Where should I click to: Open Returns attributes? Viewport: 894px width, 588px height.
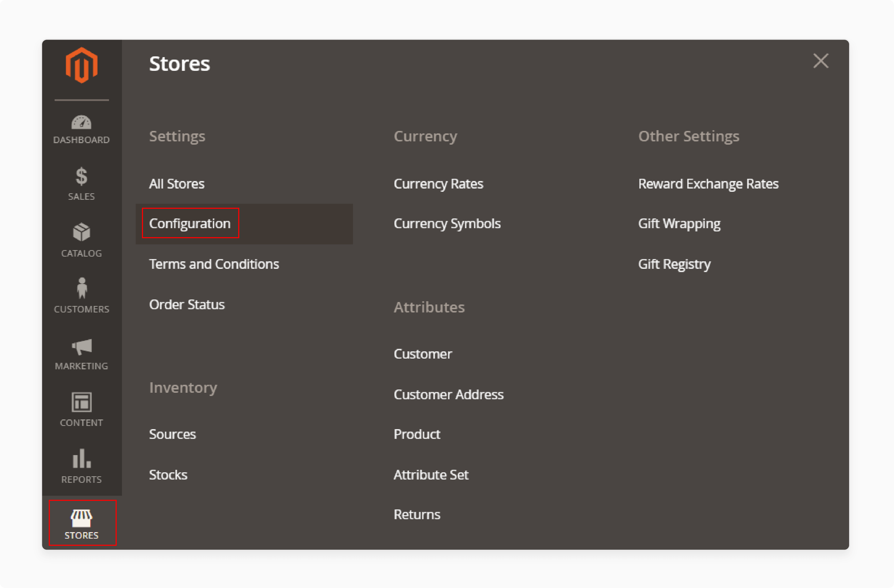pyautogui.click(x=417, y=515)
